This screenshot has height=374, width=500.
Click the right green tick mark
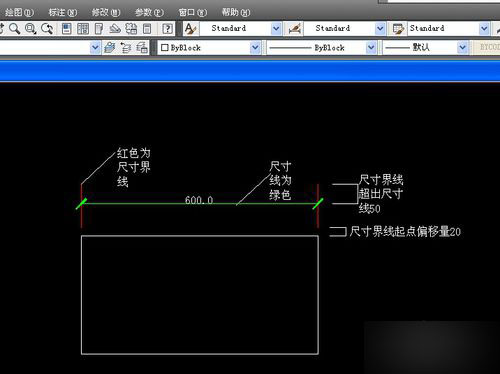pos(318,204)
